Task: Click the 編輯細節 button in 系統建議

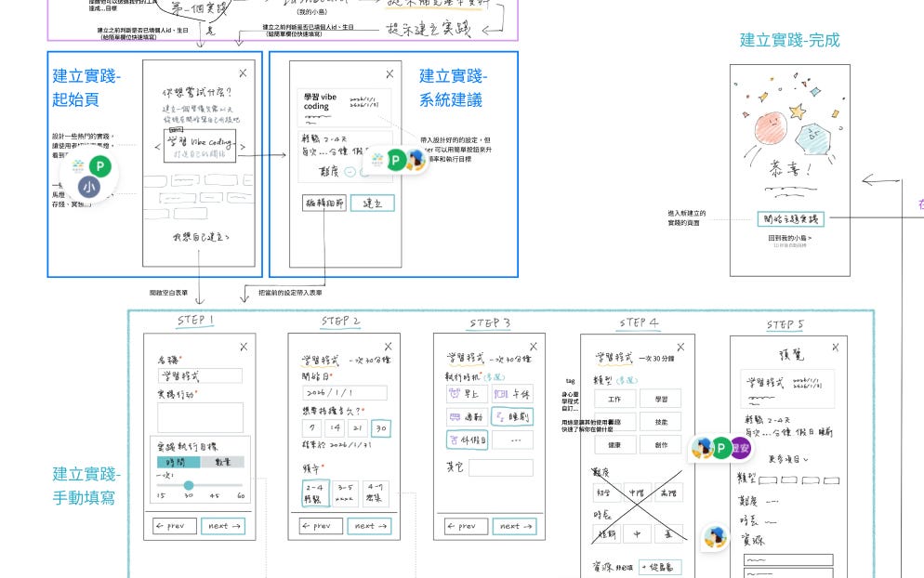Action: 324,204
